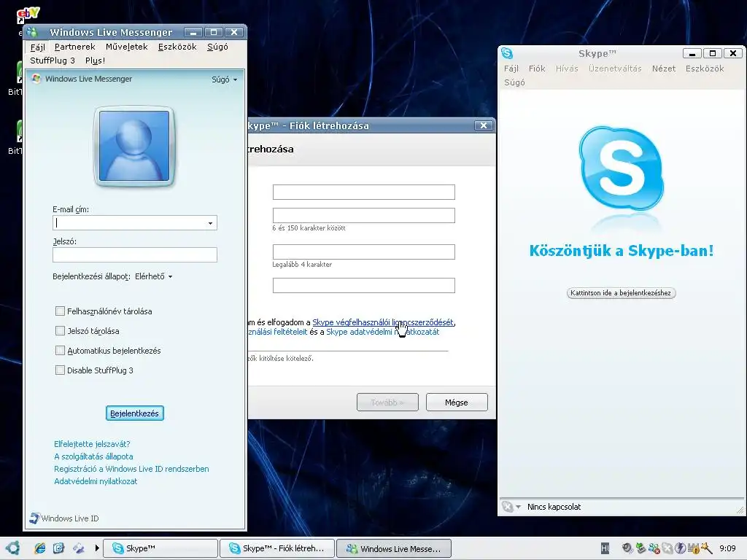Open A szolgáltatás állapota link

(x=93, y=456)
